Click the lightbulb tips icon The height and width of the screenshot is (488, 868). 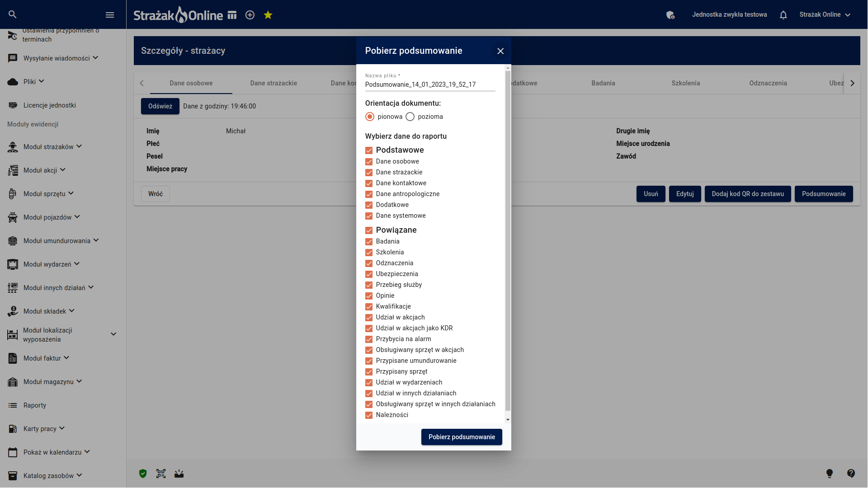pos(830,474)
